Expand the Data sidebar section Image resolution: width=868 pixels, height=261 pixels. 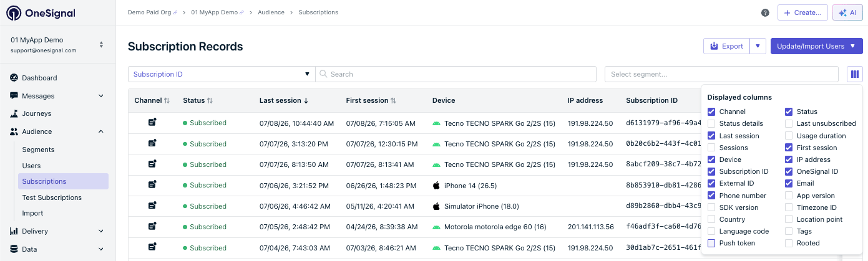(101, 249)
